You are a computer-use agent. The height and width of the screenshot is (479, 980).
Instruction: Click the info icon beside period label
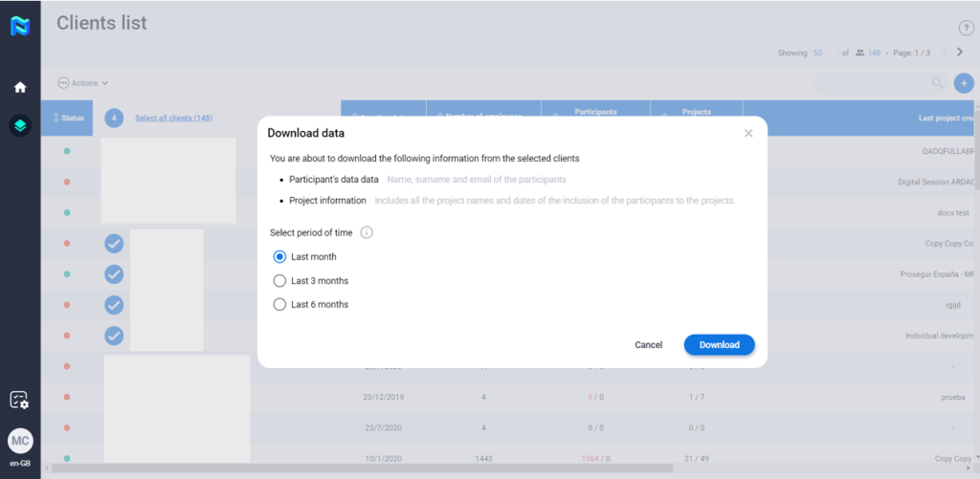click(x=367, y=232)
